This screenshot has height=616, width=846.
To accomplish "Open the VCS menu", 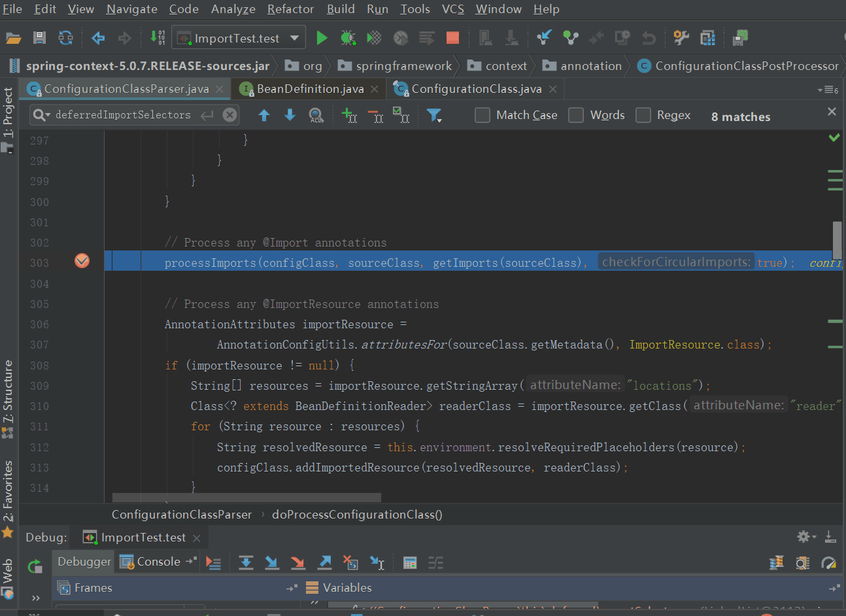I will [x=452, y=9].
